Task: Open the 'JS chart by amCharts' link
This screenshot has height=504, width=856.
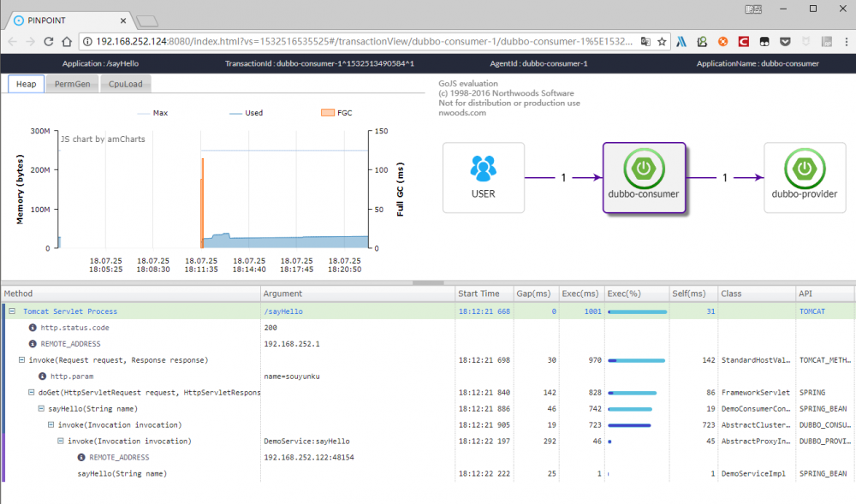Action: [x=104, y=139]
